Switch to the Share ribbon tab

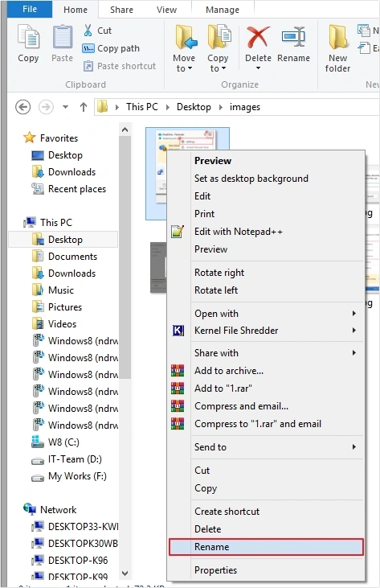(x=121, y=10)
